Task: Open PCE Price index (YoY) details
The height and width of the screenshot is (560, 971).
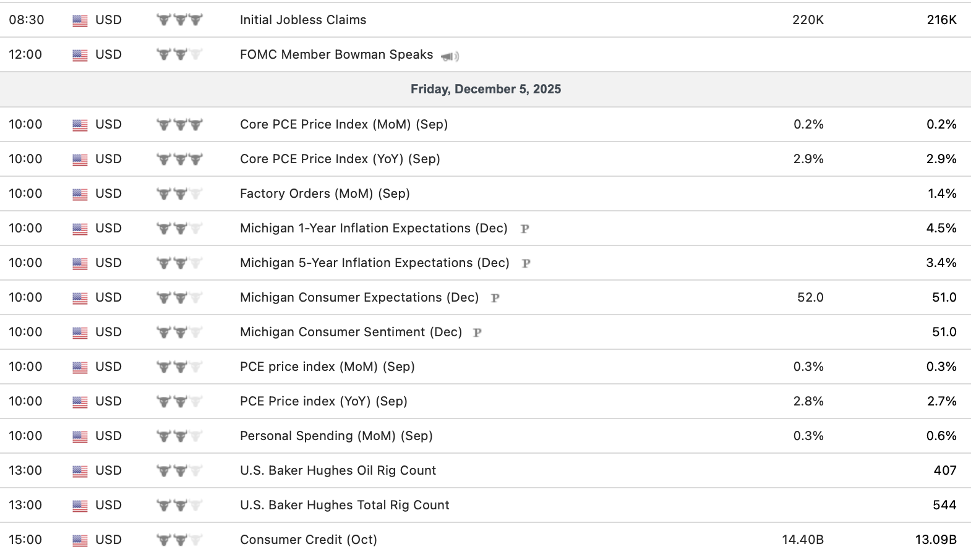Action: [323, 401]
